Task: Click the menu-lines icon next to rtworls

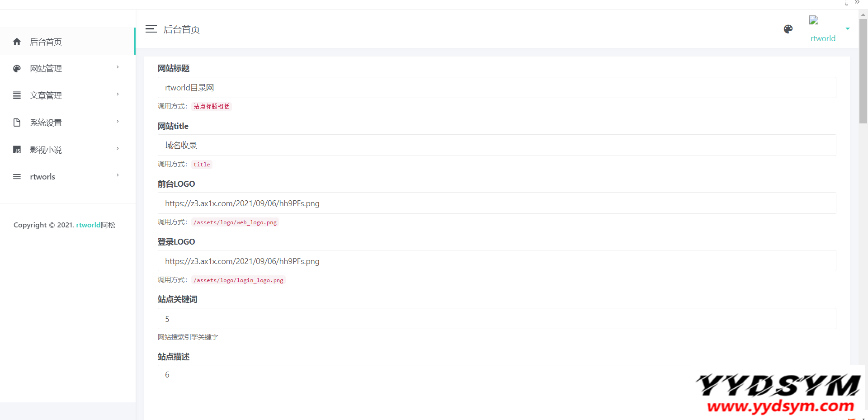Action: pos(17,177)
